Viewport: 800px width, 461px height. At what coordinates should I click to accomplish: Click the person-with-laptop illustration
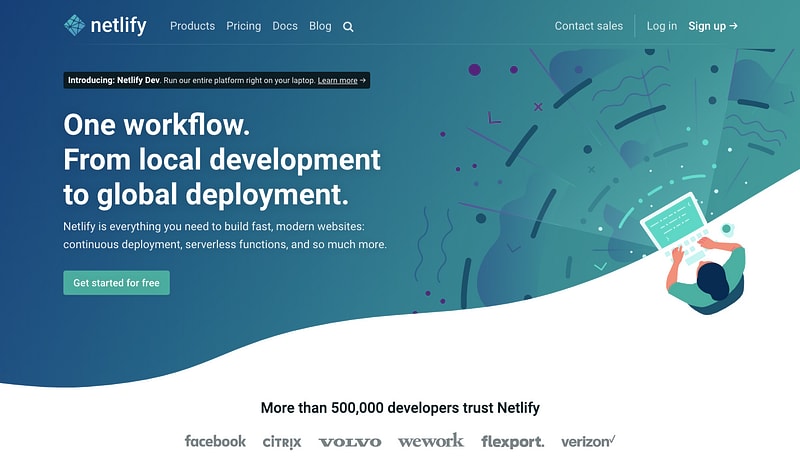(x=694, y=253)
